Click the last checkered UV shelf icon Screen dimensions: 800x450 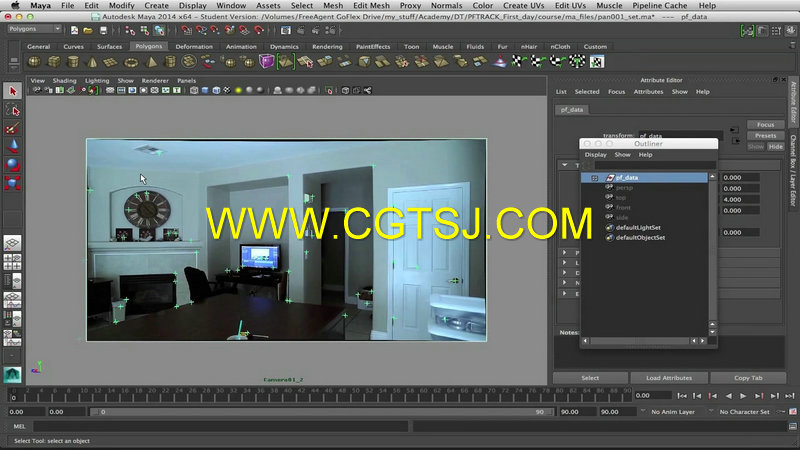(596, 62)
